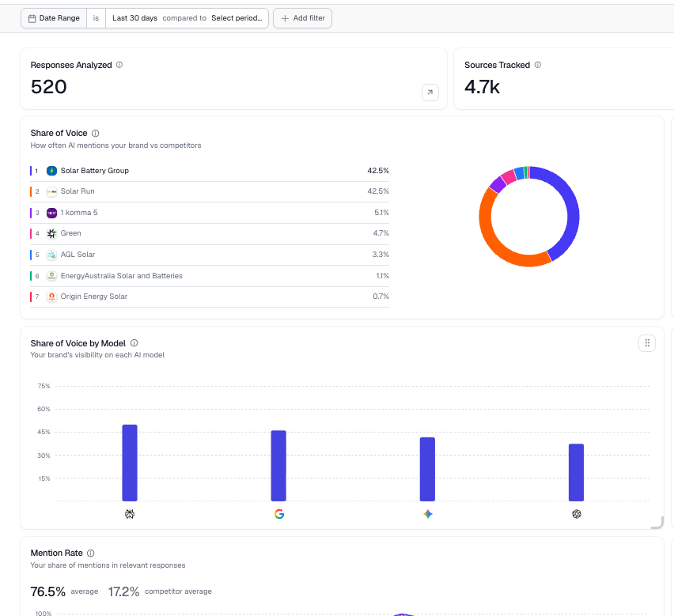Select the Origin Energy Solar row
674x616 pixels.
(x=210, y=297)
